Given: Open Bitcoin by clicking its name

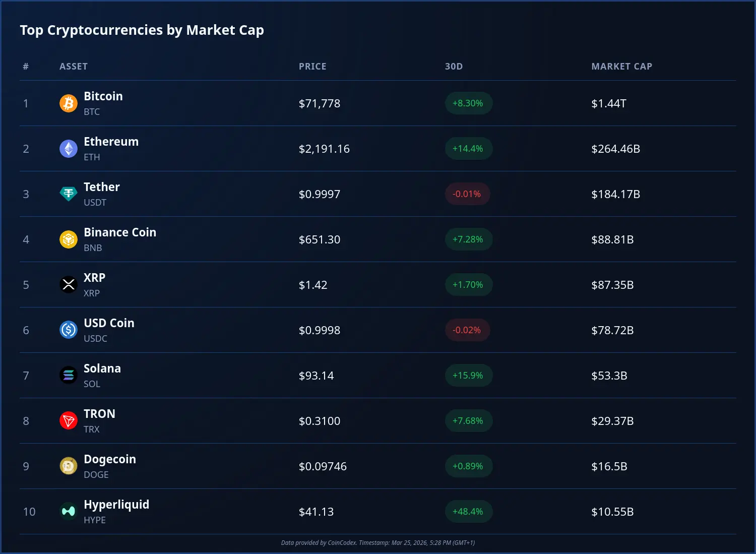Looking at the screenshot, I should tap(103, 96).
